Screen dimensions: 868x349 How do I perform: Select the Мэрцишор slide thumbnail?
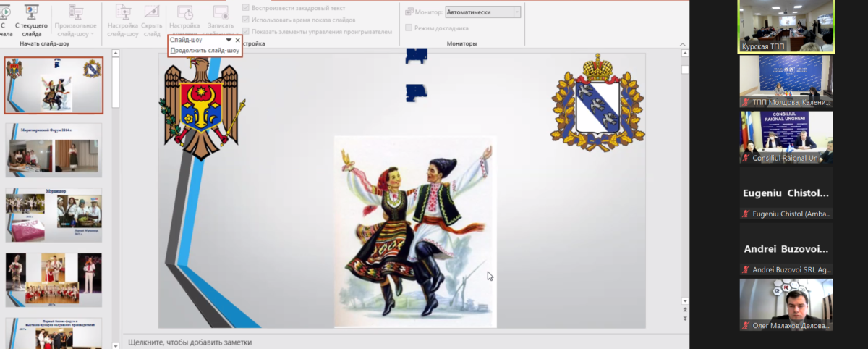coord(54,215)
